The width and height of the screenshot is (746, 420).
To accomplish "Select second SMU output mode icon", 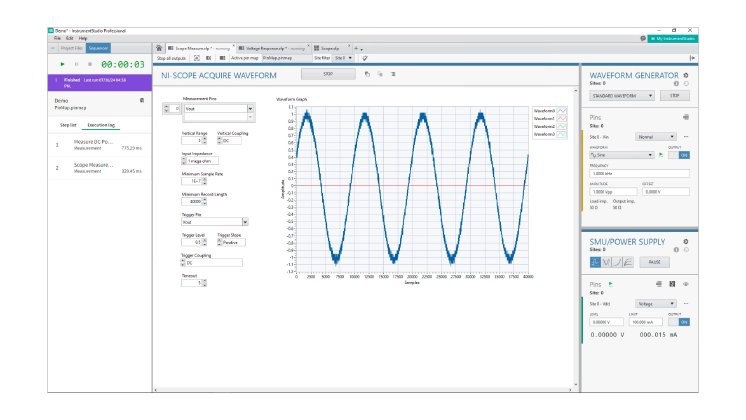I will (606, 262).
